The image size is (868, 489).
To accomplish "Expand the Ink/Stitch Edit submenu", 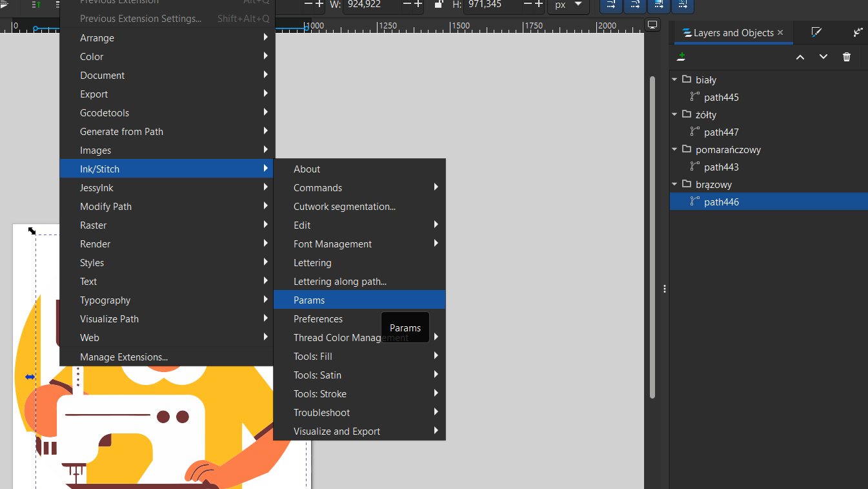I will [x=359, y=225].
